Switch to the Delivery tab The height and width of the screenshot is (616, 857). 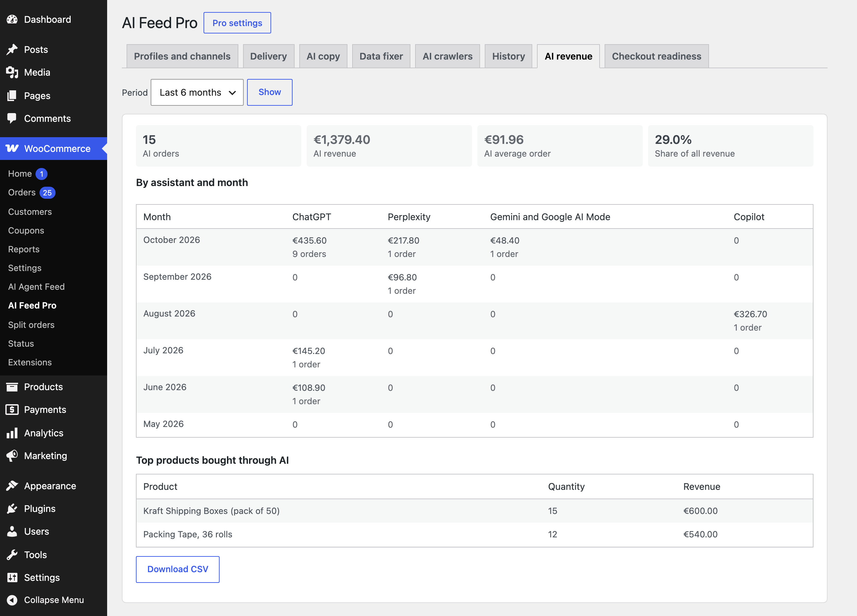tap(268, 56)
